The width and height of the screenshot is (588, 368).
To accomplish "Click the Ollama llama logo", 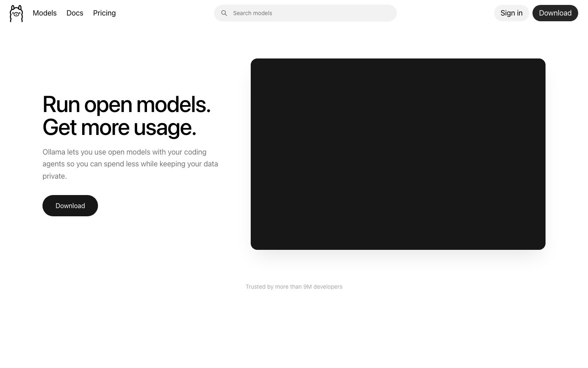I will click(x=16, y=13).
